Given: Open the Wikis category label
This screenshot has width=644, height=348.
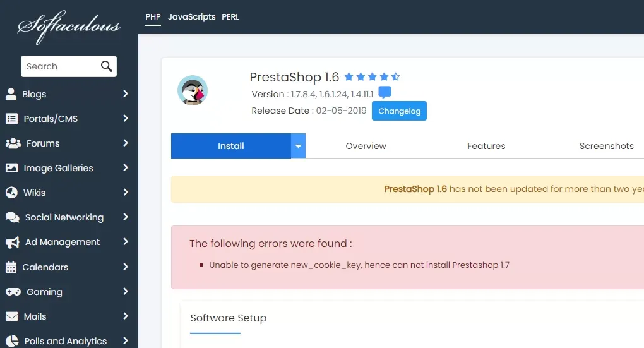Looking at the screenshot, I should click(x=35, y=193).
